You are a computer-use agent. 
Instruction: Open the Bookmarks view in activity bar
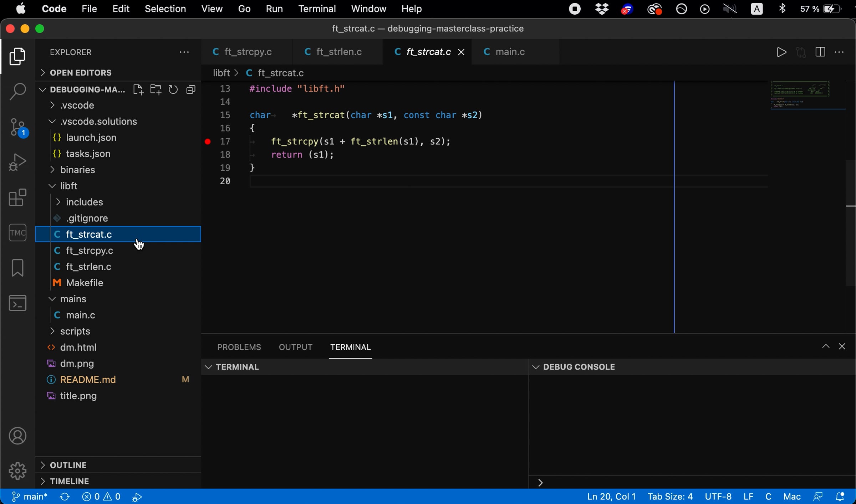[x=17, y=268]
